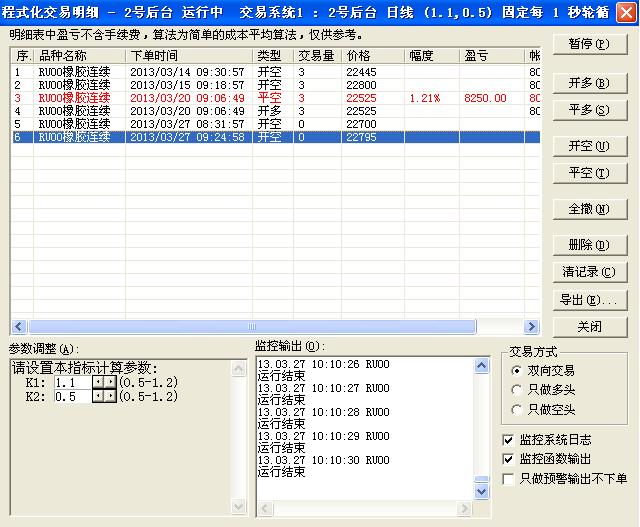Increase K2 value with right stepper arrow

point(111,396)
